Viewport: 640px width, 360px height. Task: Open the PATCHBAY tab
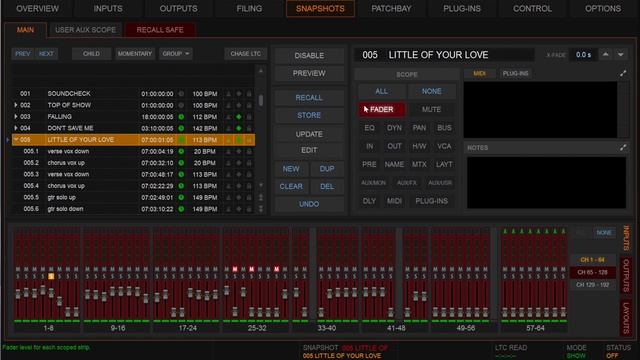(391, 9)
